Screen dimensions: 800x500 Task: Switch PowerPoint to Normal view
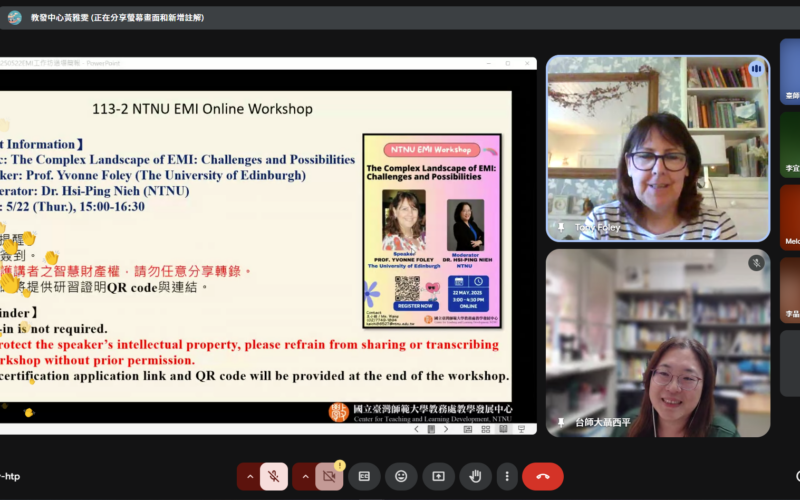point(467,429)
